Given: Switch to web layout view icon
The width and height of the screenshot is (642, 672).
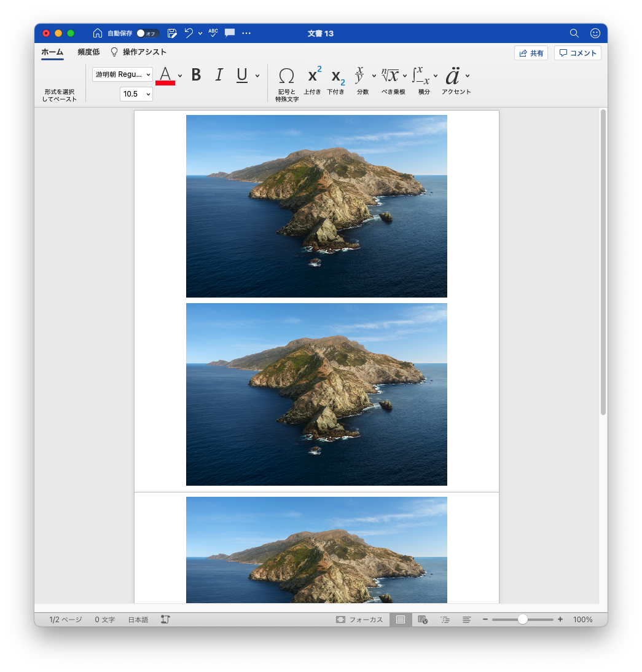Looking at the screenshot, I should (x=423, y=619).
